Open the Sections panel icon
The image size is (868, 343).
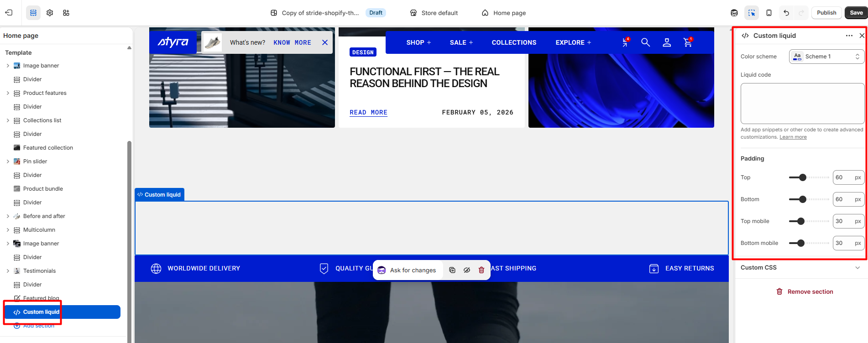click(x=33, y=13)
